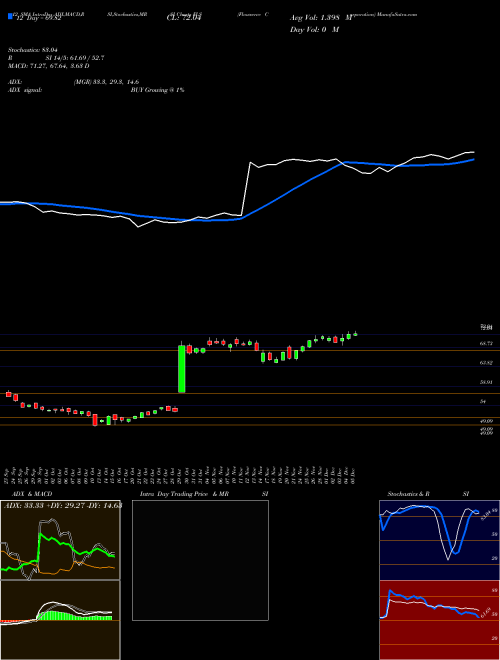500x660 pixels.
Task: Click the 'BUY Growing @ 1%' signal text
Action: [x=157, y=90]
